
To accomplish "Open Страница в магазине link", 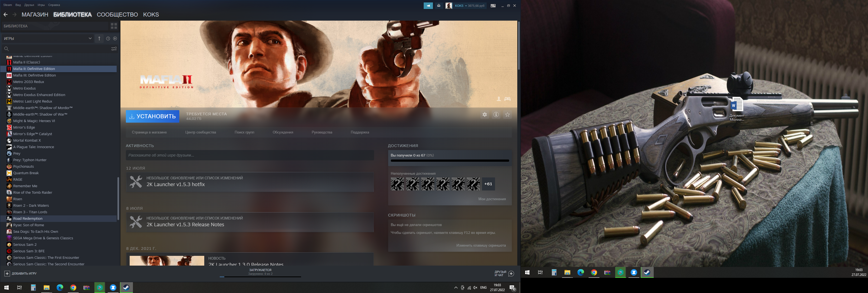I will coord(149,132).
